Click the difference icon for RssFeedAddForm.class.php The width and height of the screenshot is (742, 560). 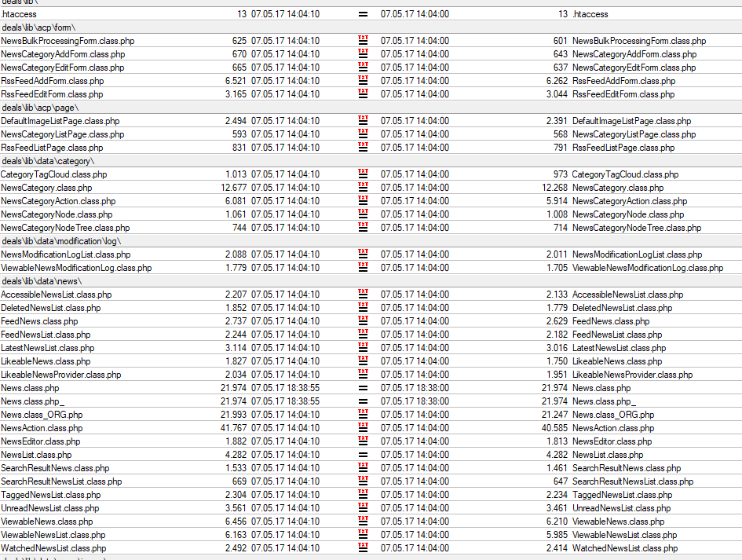[x=363, y=80]
